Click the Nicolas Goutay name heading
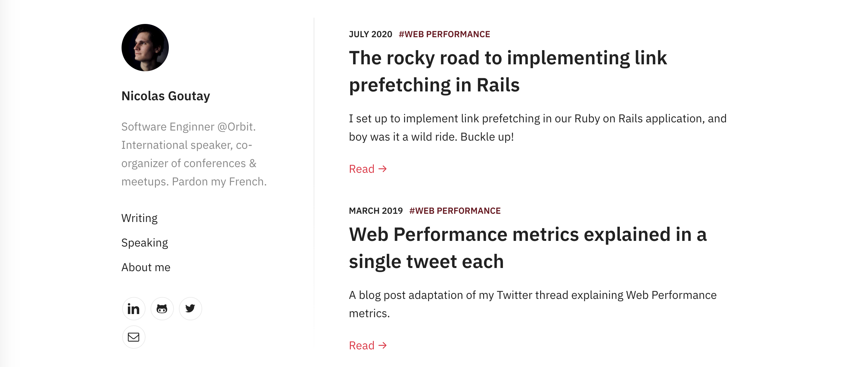The height and width of the screenshot is (367, 868). click(x=165, y=96)
